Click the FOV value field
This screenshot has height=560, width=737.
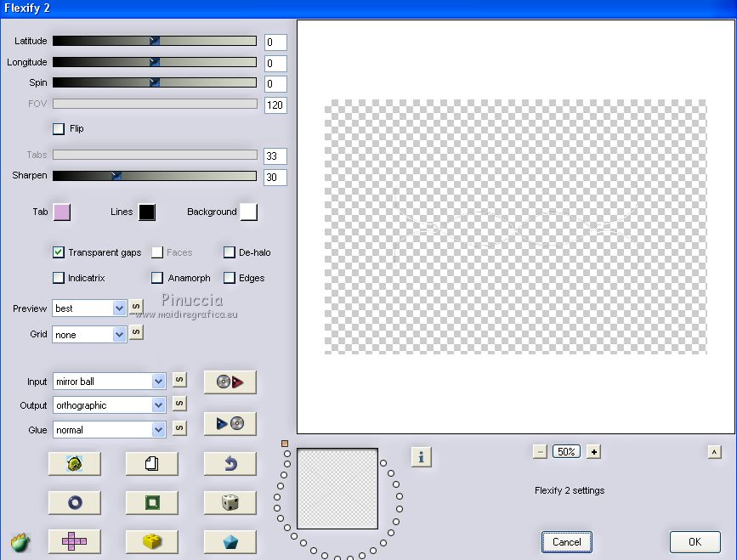275,105
